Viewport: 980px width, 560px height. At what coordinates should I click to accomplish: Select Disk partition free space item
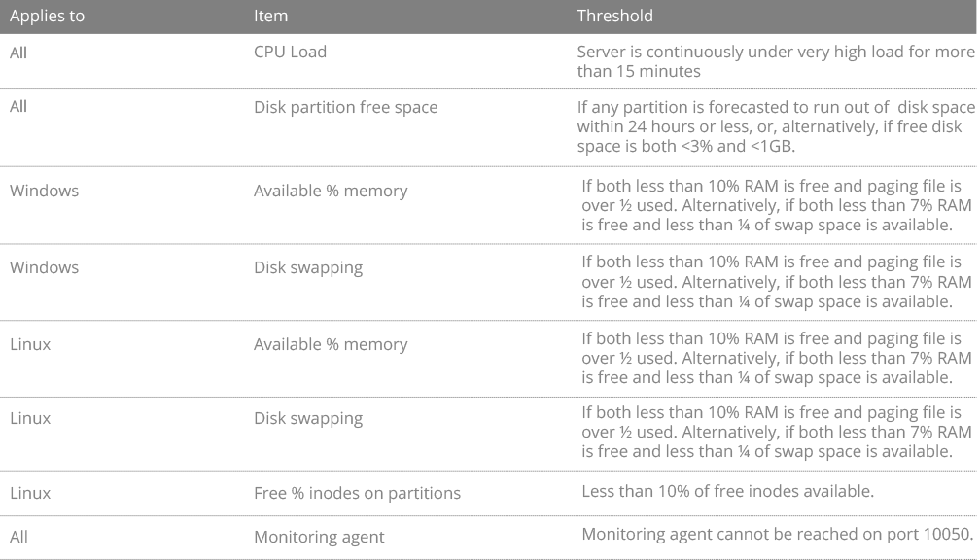(x=346, y=108)
